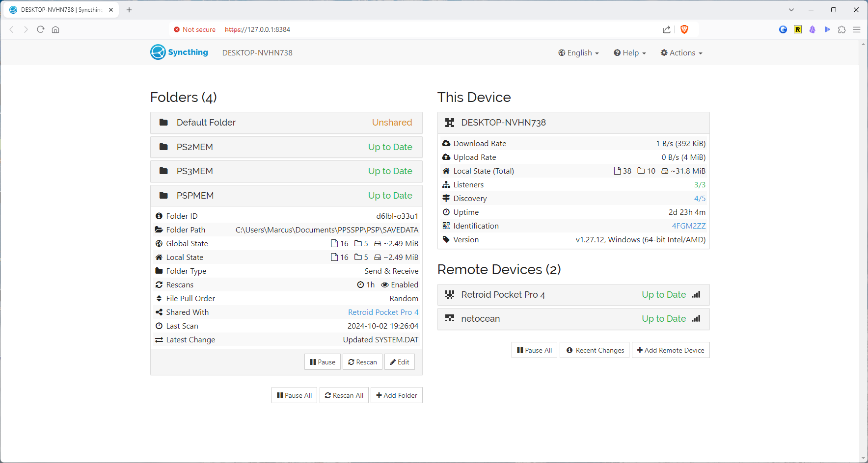Screen dimensions: 868x463
Task: Click the Listeners 3/3 link
Action: [x=700, y=184]
